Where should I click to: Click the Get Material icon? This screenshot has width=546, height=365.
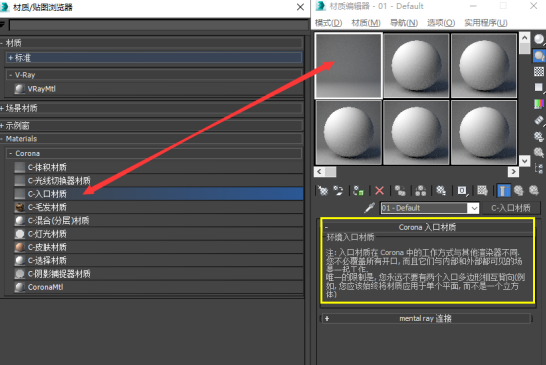(x=323, y=191)
